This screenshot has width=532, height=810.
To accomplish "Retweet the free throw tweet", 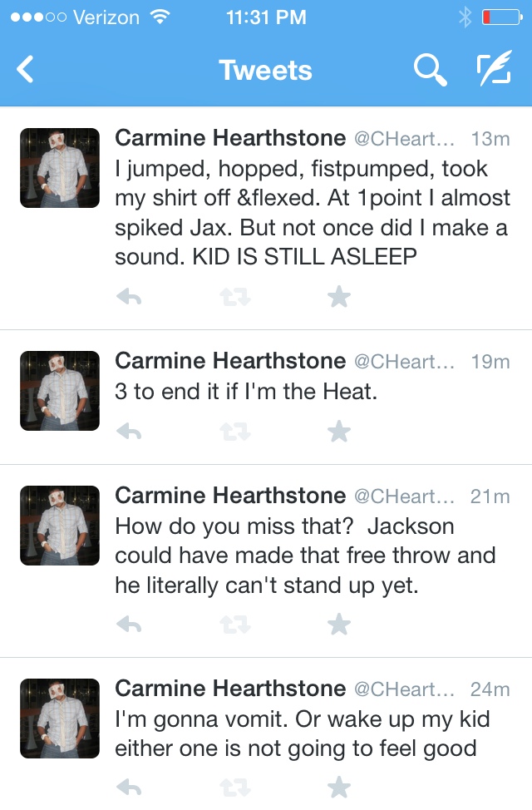I will click(235, 624).
